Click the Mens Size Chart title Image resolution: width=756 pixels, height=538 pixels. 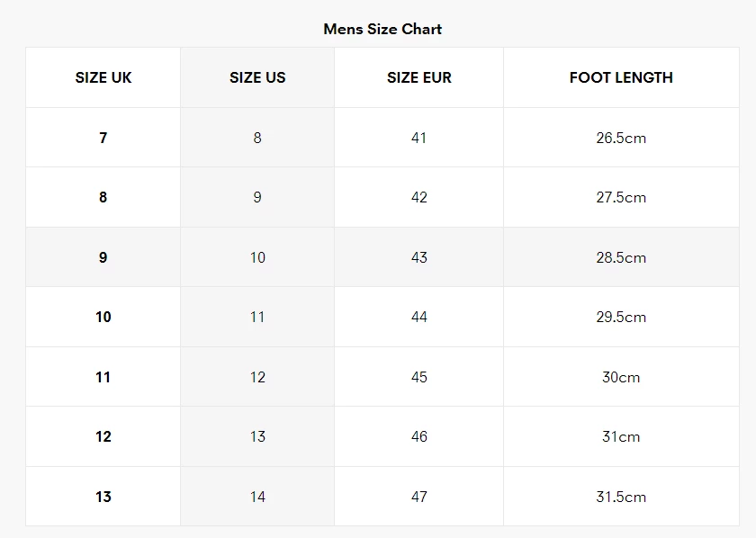(x=382, y=29)
